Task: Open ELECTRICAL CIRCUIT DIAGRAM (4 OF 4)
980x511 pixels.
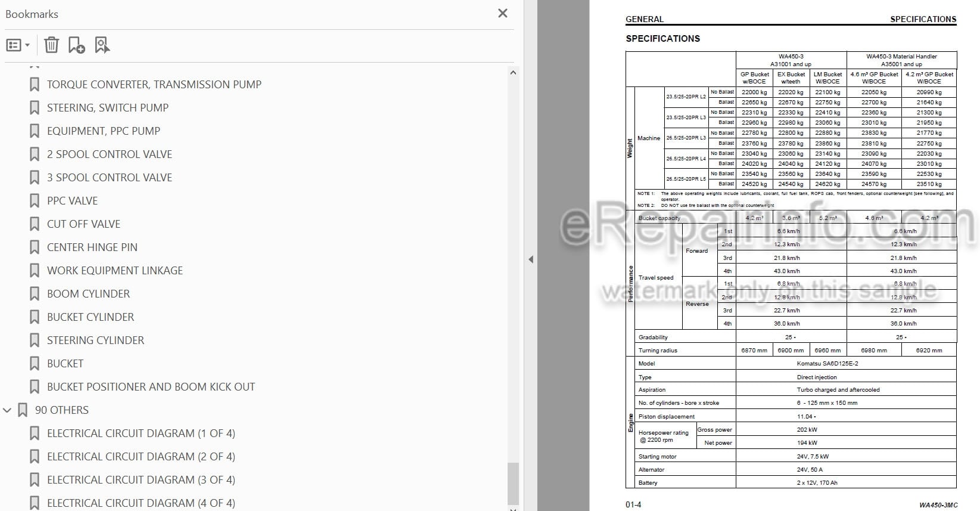Action: [x=141, y=503]
